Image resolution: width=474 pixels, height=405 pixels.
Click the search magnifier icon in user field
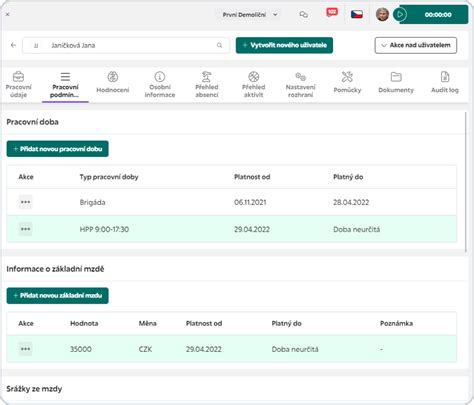coord(219,45)
